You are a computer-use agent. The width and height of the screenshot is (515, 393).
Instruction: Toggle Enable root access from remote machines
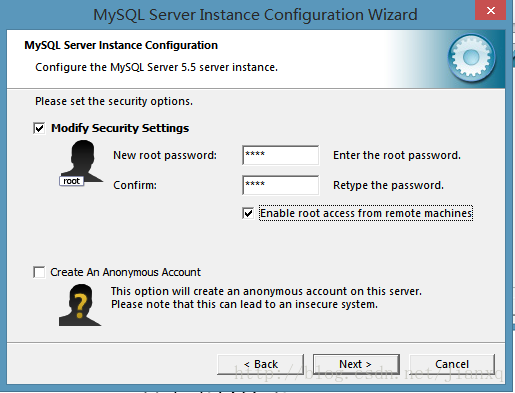point(248,213)
